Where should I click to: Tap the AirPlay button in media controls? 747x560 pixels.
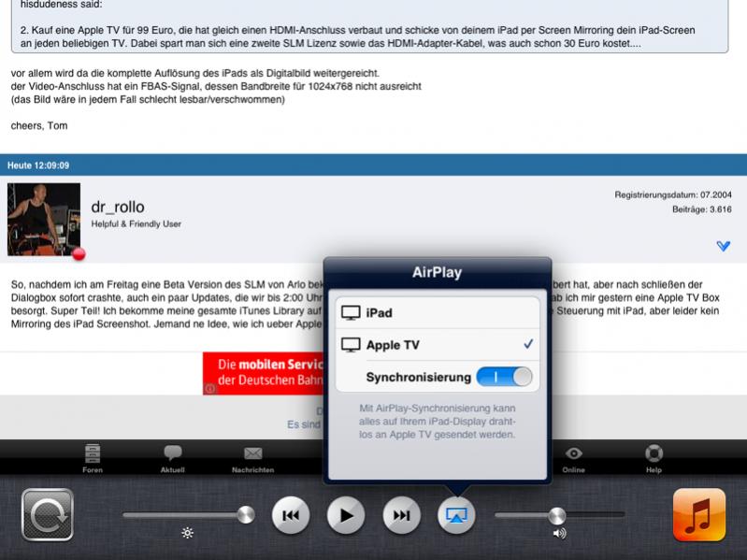click(x=456, y=515)
